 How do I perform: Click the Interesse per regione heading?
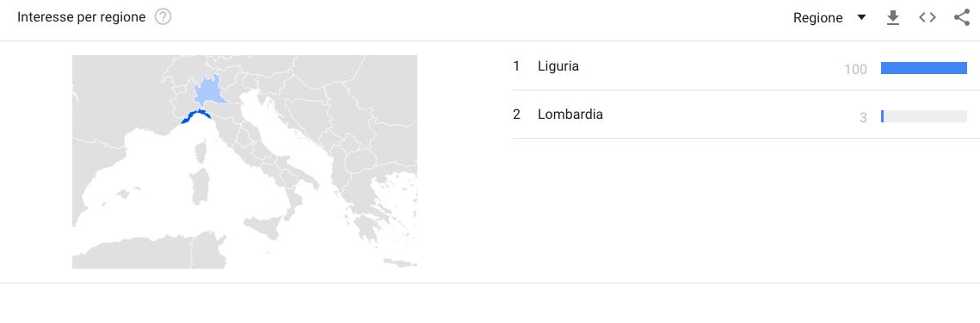pyautogui.click(x=81, y=17)
